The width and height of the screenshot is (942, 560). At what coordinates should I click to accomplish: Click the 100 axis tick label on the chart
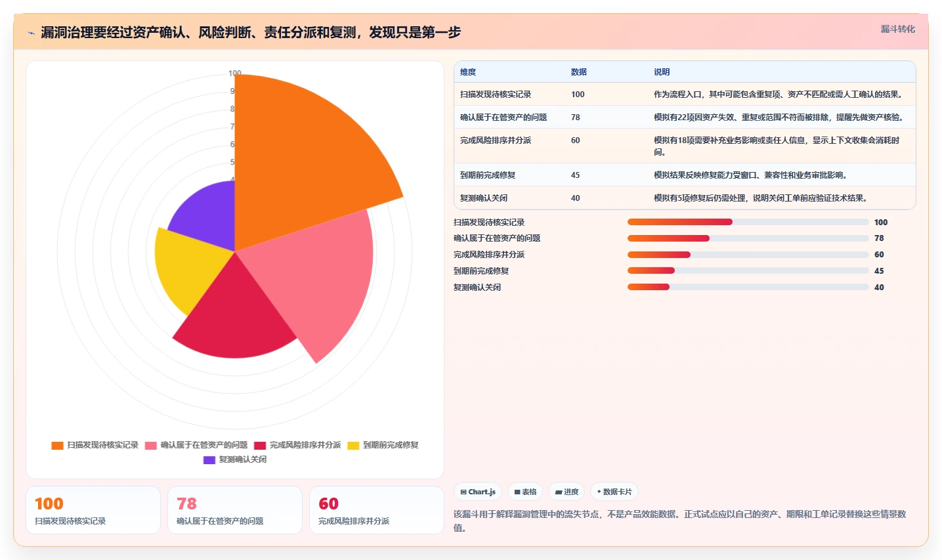[235, 73]
